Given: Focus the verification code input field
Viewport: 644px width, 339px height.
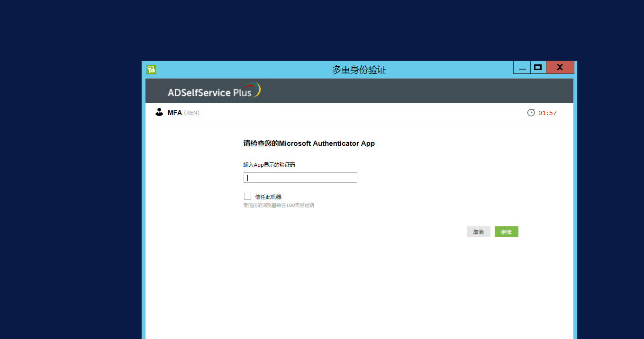Looking at the screenshot, I should coord(300,178).
